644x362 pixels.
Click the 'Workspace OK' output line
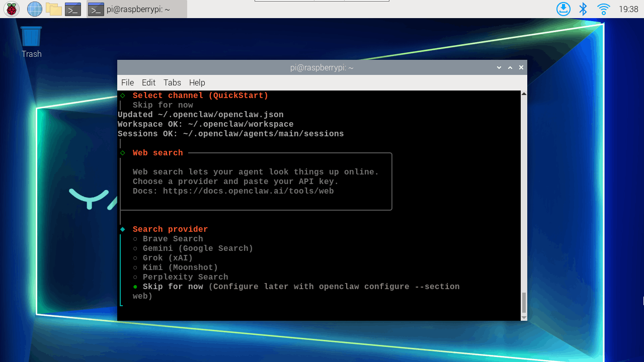(206, 124)
